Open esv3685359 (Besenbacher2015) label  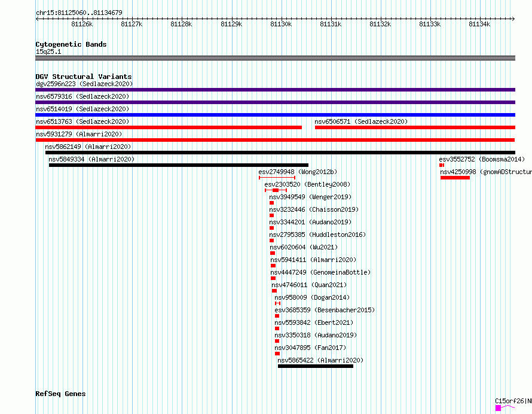(x=325, y=310)
